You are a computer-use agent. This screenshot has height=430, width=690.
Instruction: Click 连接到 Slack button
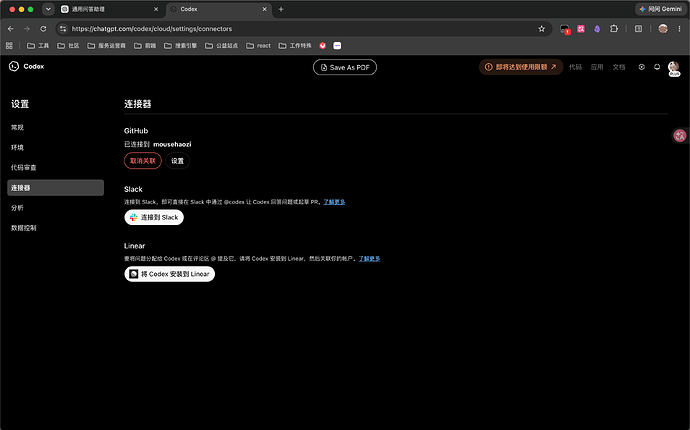point(154,217)
